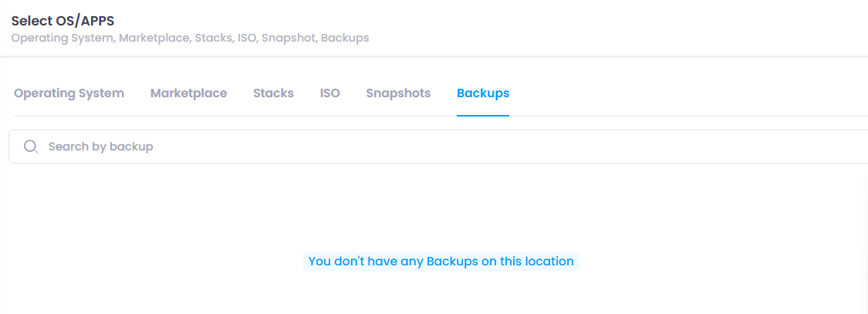
Task: Click the Select OS/APPS heading
Action: [x=63, y=21]
